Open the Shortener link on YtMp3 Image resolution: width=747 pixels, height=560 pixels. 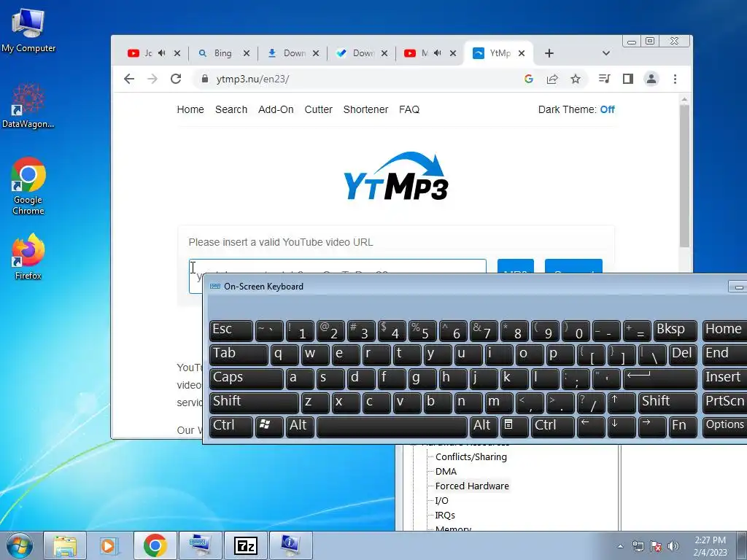pos(366,109)
